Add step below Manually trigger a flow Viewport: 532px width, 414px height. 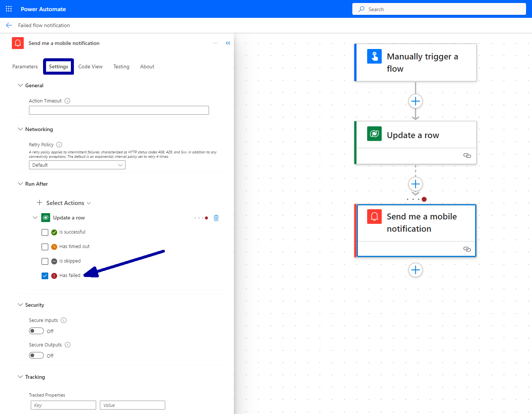(x=415, y=101)
